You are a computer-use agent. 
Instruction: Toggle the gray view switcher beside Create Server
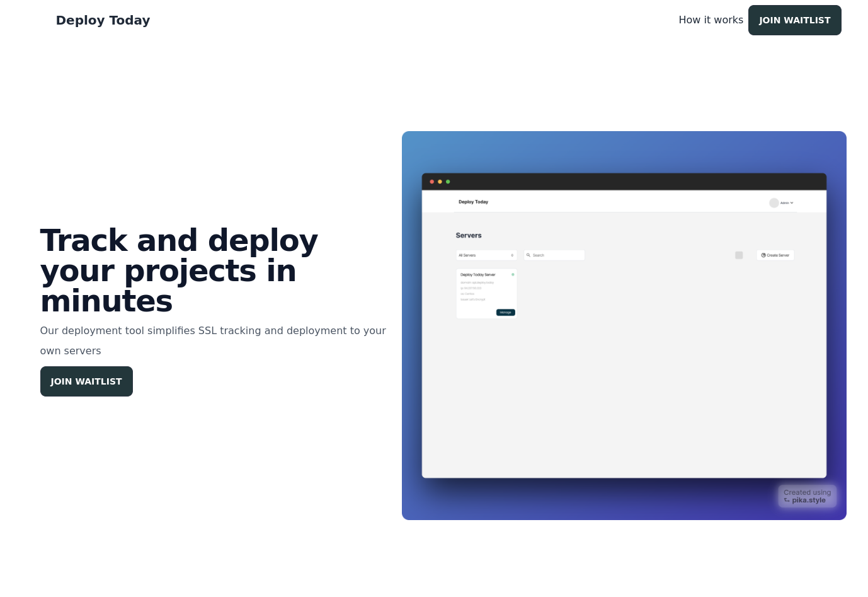[739, 255]
